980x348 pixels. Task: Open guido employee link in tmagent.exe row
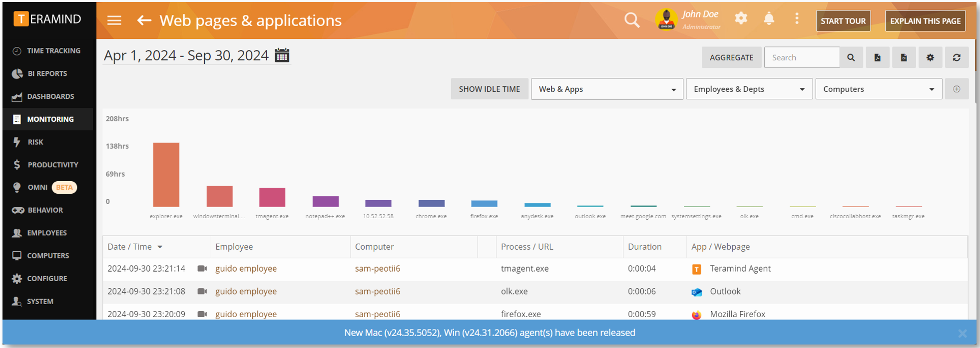(246, 269)
